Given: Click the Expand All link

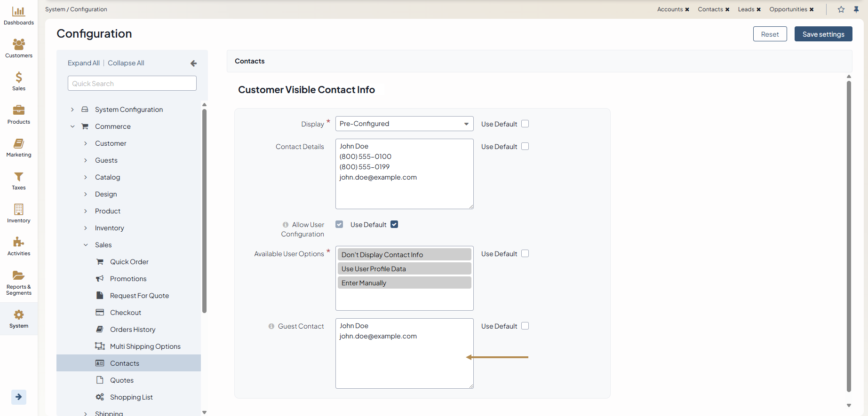Looking at the screenshot, I should 83,63.
